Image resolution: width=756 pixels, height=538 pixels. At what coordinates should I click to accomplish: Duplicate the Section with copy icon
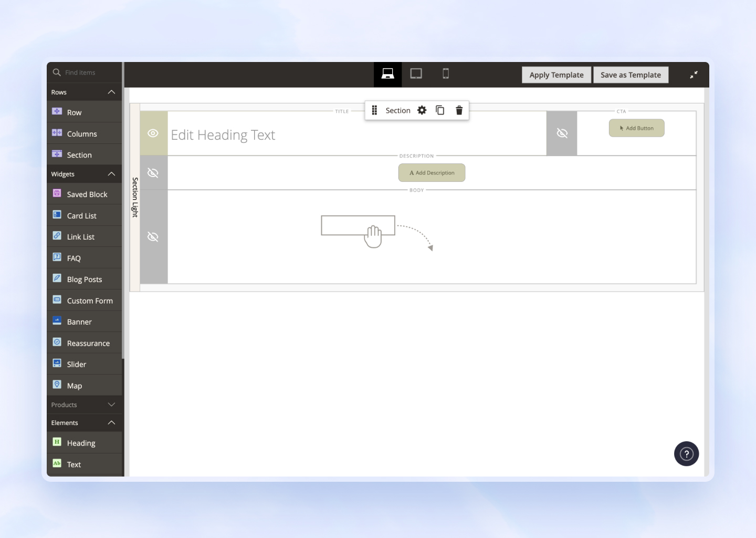point(440,110)
